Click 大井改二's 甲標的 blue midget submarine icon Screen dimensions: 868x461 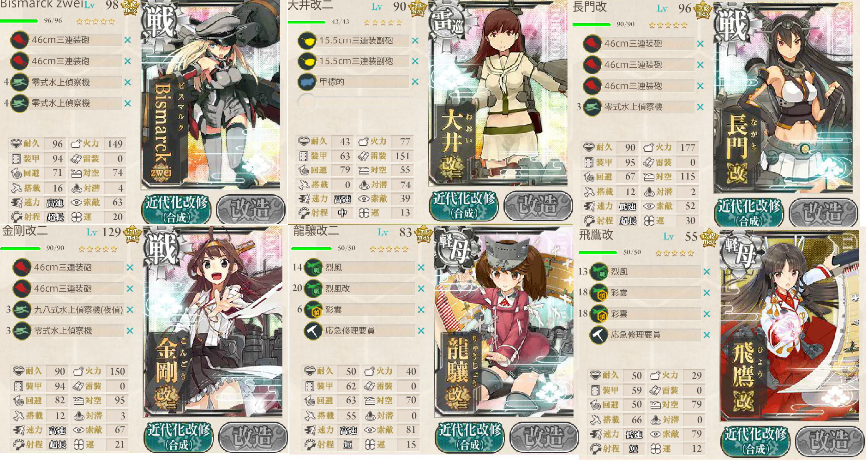click(307, 82)
